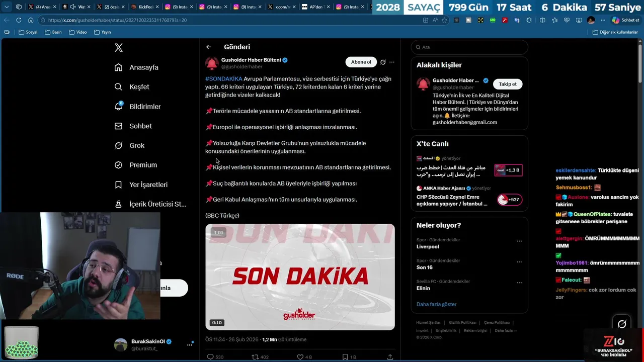This screenshot has height=362, width=644.
Task: Open the read aloud icon in address bar
Action: click(x=435, y=20)
